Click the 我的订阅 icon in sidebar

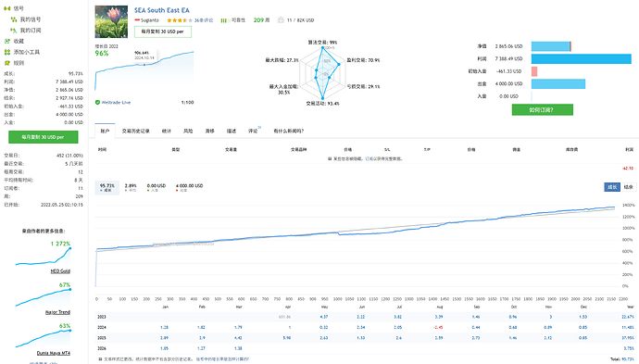[14, 31]
